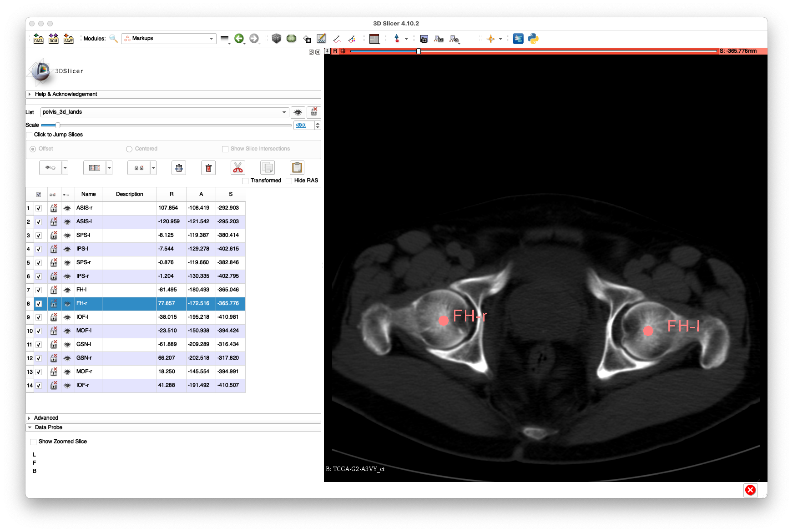The height and width of the screenshot is (532, 793).
Task: Open the Models module icon
Action: click(x=291, y=39)
